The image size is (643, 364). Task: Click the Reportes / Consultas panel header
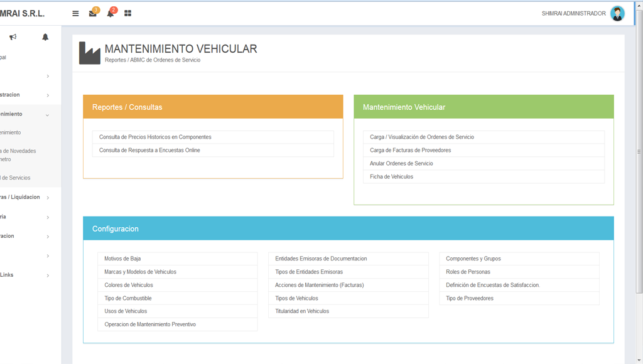213,107
